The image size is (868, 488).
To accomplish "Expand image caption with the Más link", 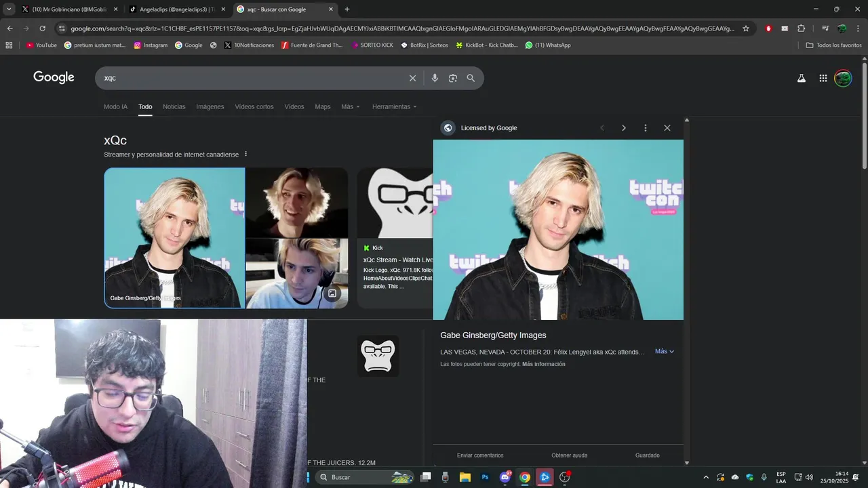I will click(x=665, y=352).
